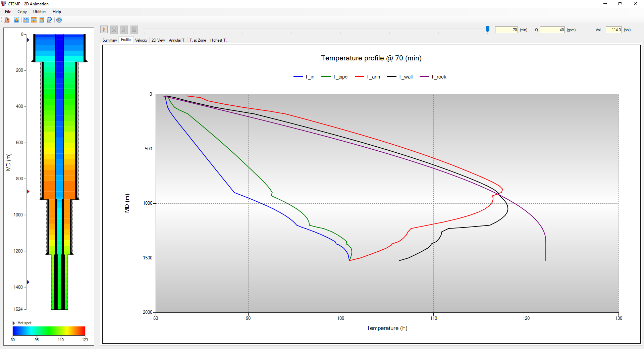Switch to the Velocity tab

click(141, 40)
